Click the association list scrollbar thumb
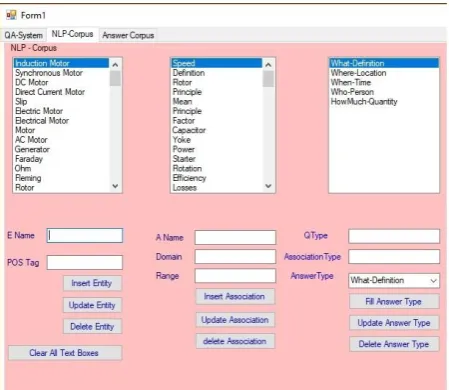This screenshot has height=390, width=449. pos(268,79)
